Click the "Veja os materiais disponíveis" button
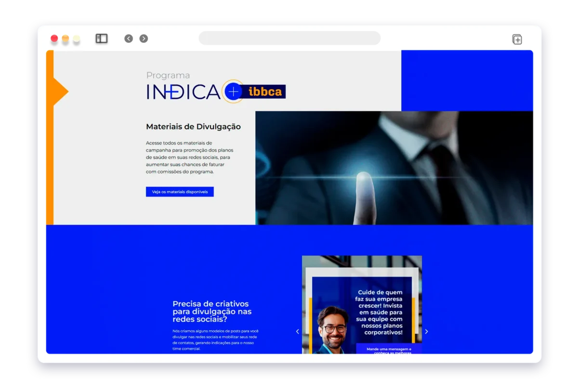578x392 pixels. 180,192
